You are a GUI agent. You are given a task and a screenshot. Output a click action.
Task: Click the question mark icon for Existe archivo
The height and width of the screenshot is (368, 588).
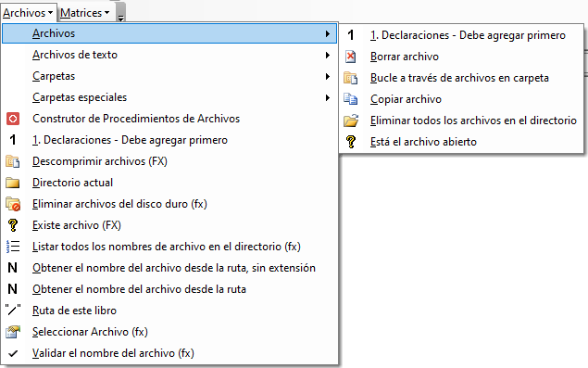coord(13,225)
